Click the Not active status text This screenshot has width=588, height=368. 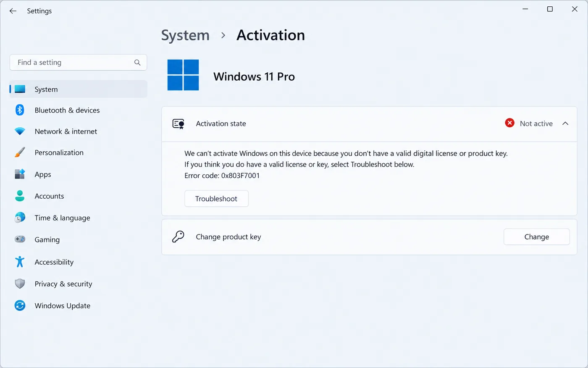(536, 124)
